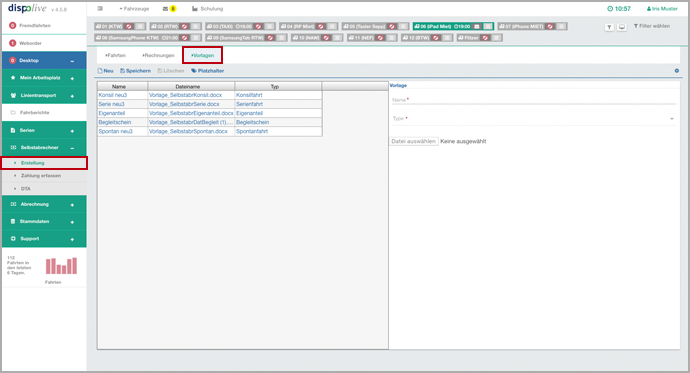Toggle the grey switch on vehicle 01 (KTW)
The image size is (690, 373).
pos(140,26)
